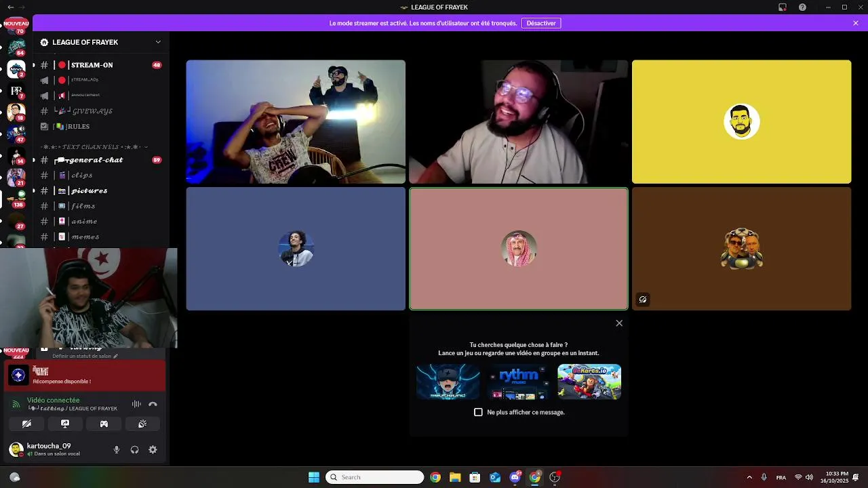Screen dimensions: 868x488
Task: Open the 'Récompense disponible' quest banner
Action: [x=85, y=375]
